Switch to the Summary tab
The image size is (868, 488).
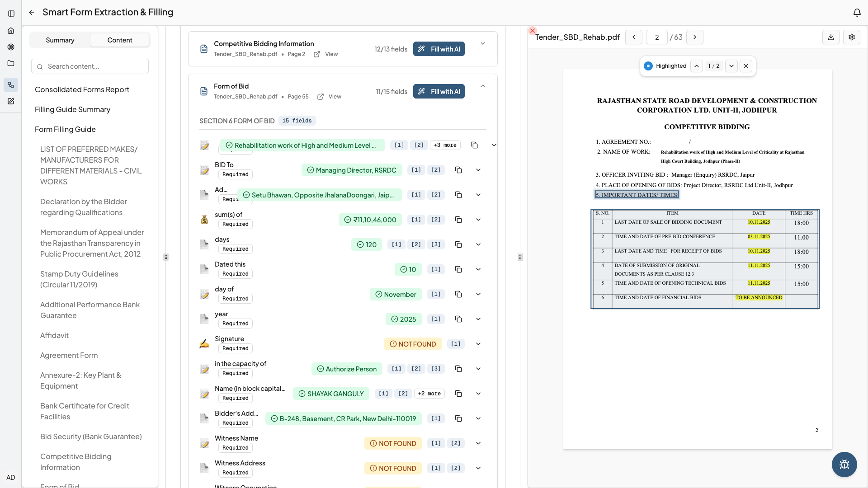coord(60,40)
